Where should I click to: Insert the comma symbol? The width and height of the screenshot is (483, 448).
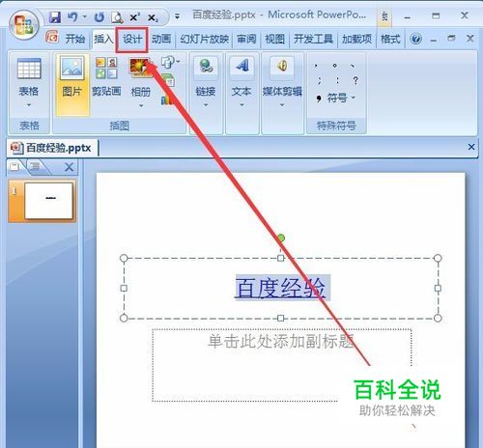(317, 66)
